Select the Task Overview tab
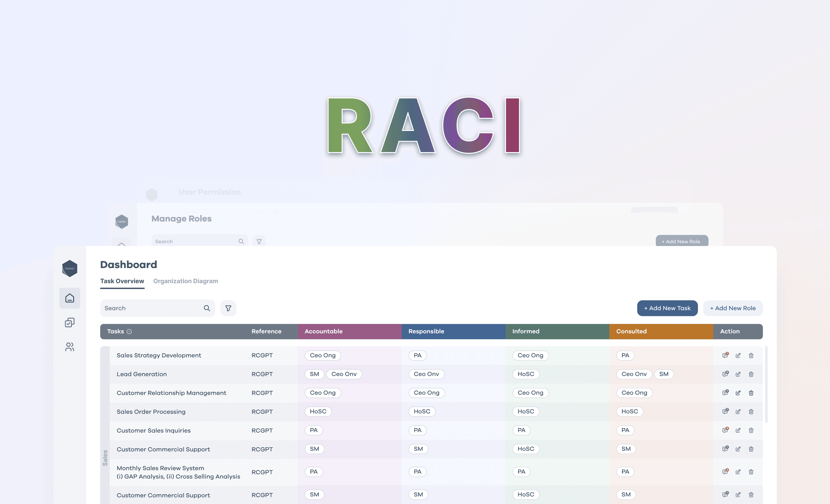830x504 pixels. pos(122,281)
